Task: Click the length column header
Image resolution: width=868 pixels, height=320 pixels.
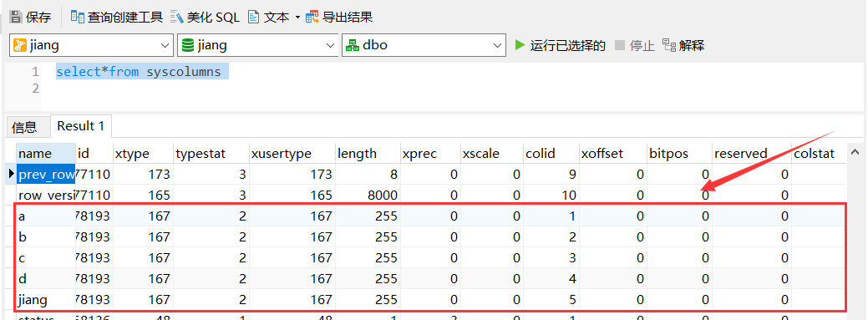Action: tap(368, 154)
